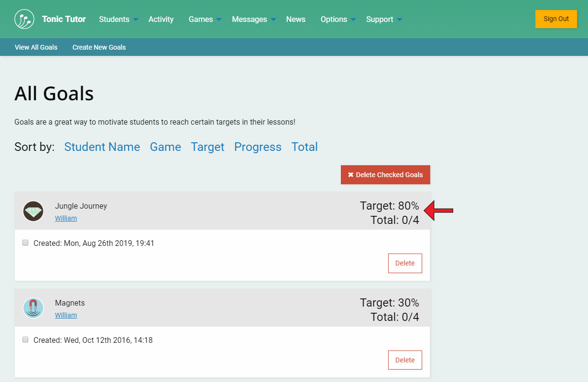Switch to Create New Goals tab

pyautogui.click(x=99, y=47)
